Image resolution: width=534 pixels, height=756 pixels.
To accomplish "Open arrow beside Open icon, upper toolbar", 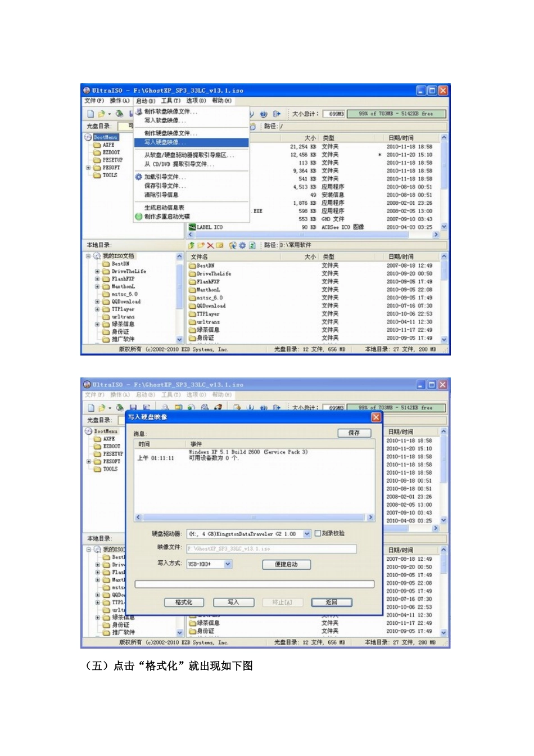I will coord(109,114).
